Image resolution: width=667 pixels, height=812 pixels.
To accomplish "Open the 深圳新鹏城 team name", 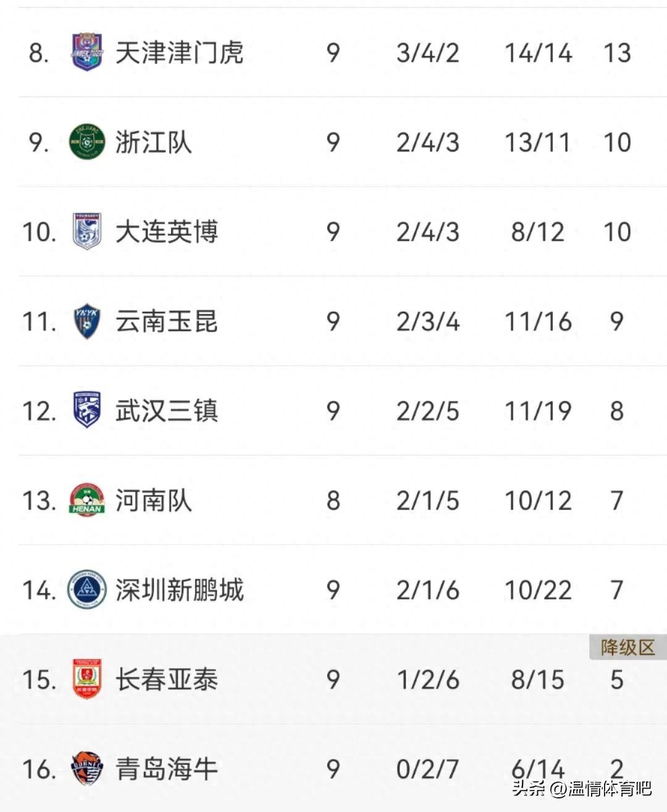I will pyautogui.click(x=179, y=590).
